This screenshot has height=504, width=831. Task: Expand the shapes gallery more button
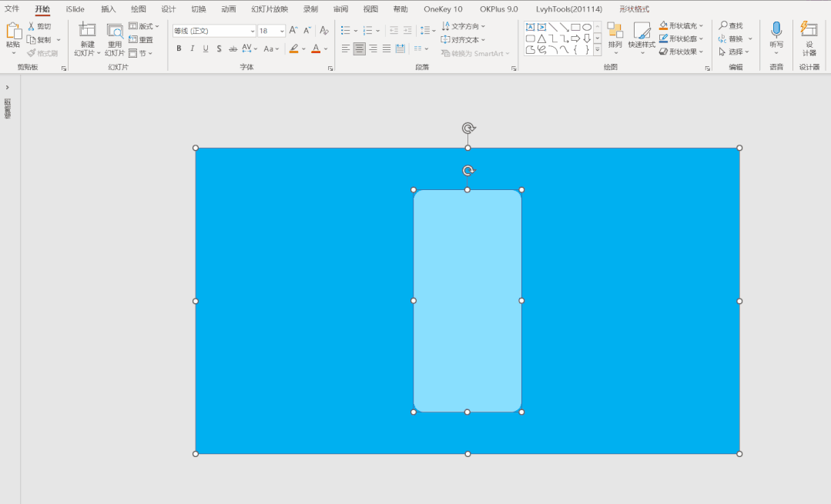[x=598, y=50]
